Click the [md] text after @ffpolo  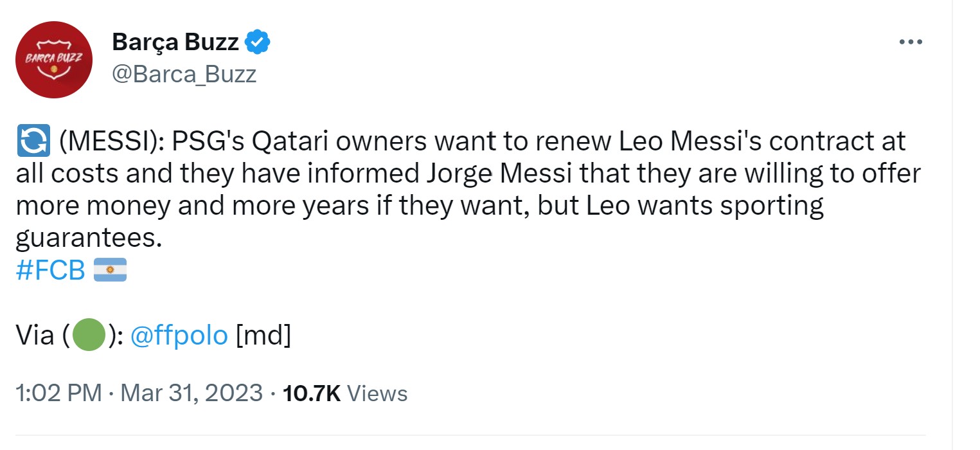263,336
